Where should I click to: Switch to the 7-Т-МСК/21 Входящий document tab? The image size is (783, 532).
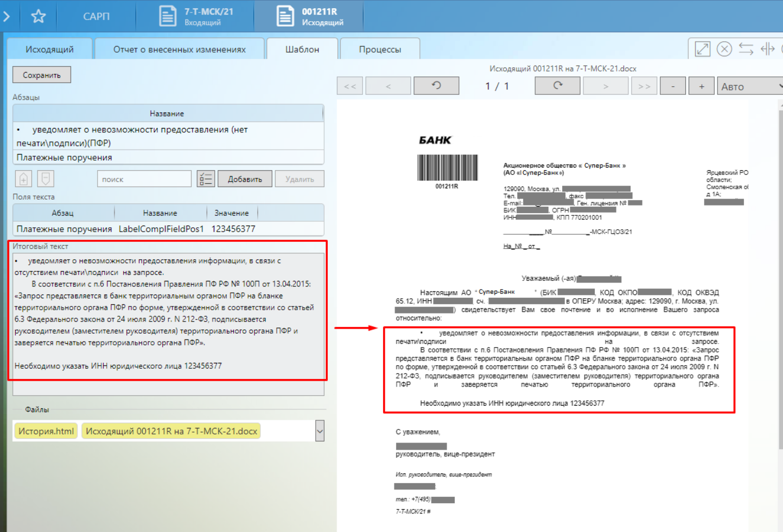click(195, 16)
